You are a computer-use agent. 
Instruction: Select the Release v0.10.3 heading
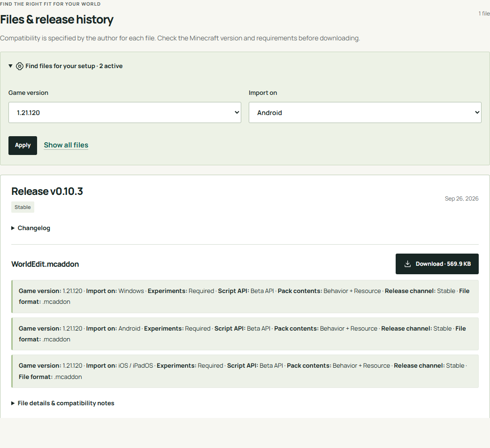(47, 191)
